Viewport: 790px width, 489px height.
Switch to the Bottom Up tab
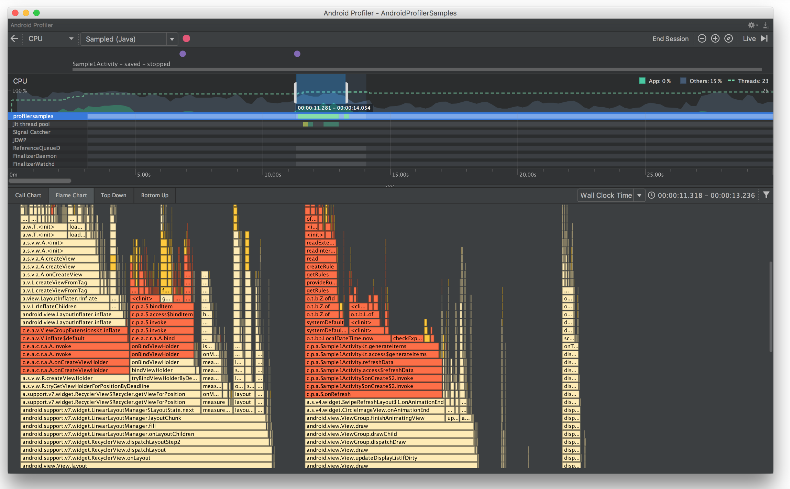[155, 195]
